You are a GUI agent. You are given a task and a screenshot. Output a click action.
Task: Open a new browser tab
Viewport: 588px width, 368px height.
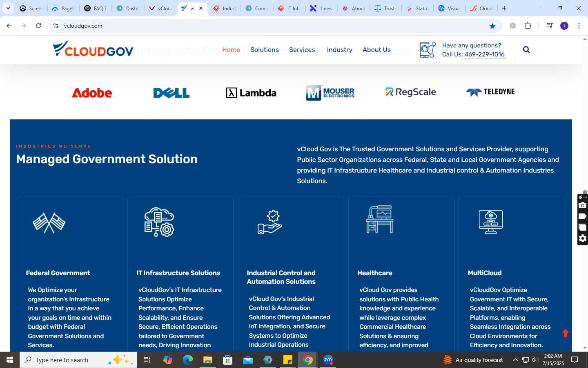click(x=504, y=8)
